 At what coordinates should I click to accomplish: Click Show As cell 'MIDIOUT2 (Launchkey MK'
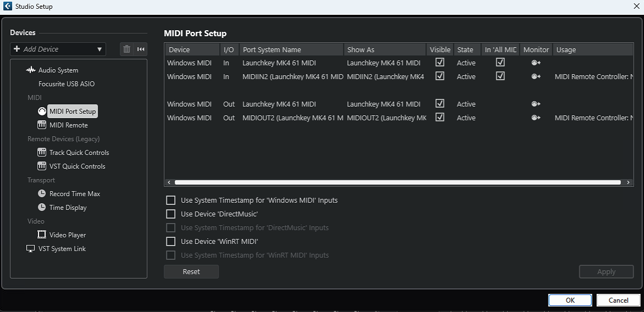point(386,118)
